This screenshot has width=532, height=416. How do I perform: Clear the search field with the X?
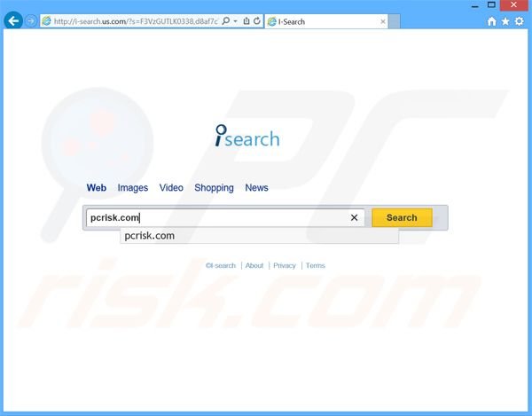coord(354,217)
